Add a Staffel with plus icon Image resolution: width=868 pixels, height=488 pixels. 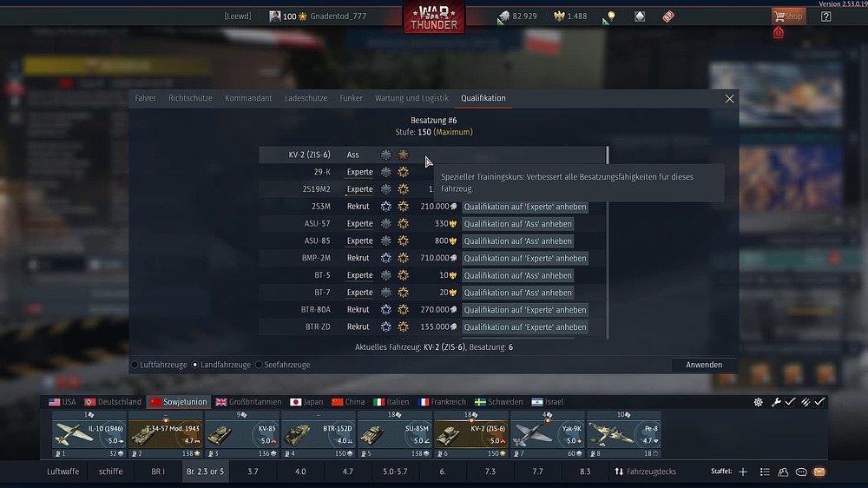click(x=743, y=472)
